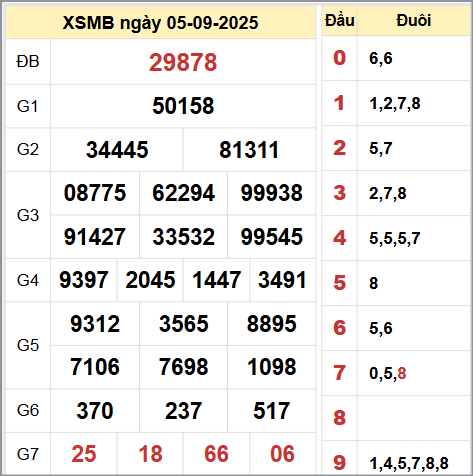Click head digit 6 in Đầu column
Viewport: 473px width, 476px height.
[339, 328]
